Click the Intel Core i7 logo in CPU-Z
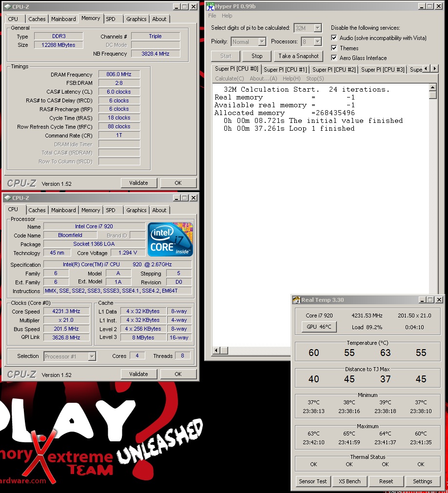The width and height of the screenshot is (448, 493). pyautogui.click(x=170, y=239)
